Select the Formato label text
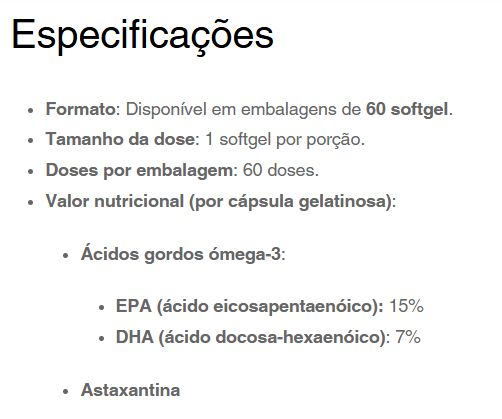This screenshot has width=502, height=419. [x=80, y=109]
